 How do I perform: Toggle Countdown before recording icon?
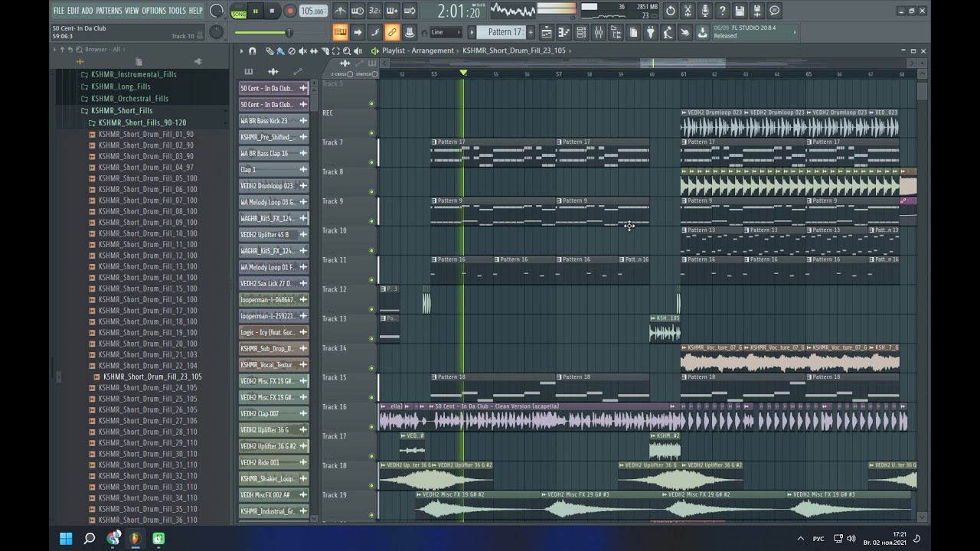coord(374,11)
